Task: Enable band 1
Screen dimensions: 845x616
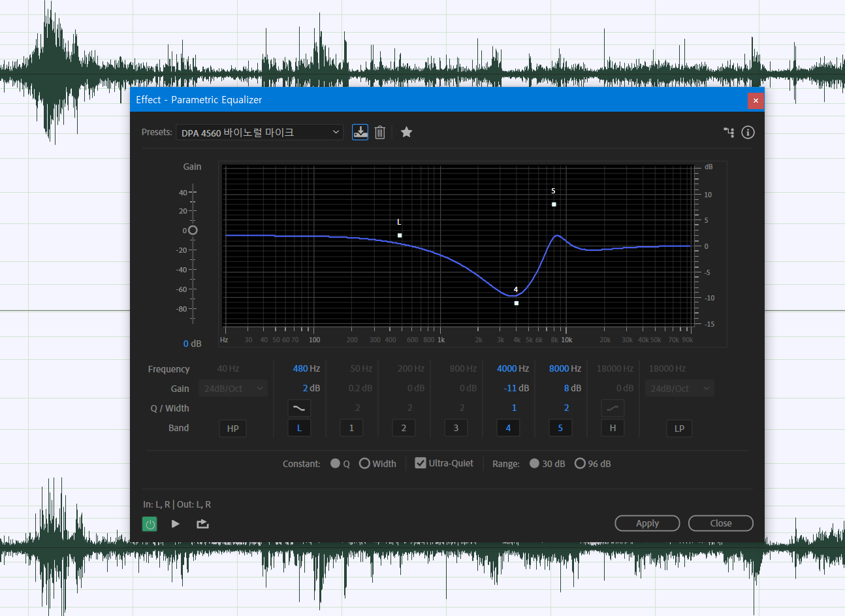Action: click(x=351, y=428)
